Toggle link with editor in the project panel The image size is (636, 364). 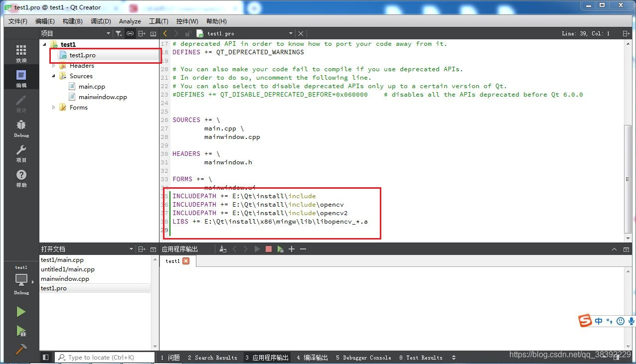(x=130, y=33)
